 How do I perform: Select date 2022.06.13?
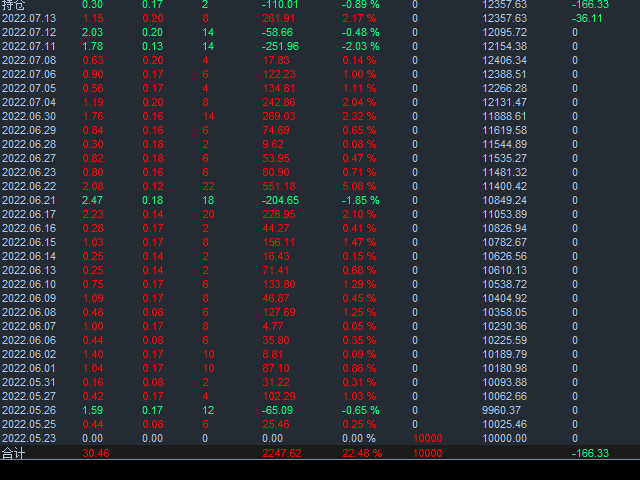tap(29, 270)
